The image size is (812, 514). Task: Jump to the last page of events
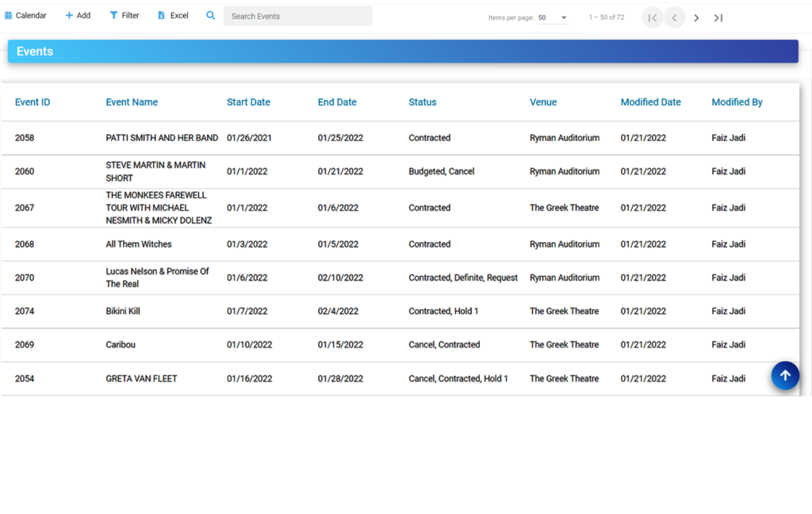[718, 17]
